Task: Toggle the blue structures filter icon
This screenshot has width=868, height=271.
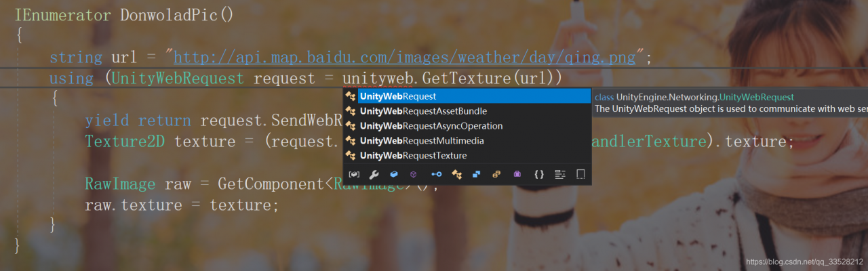Action: tap(477, 174)
